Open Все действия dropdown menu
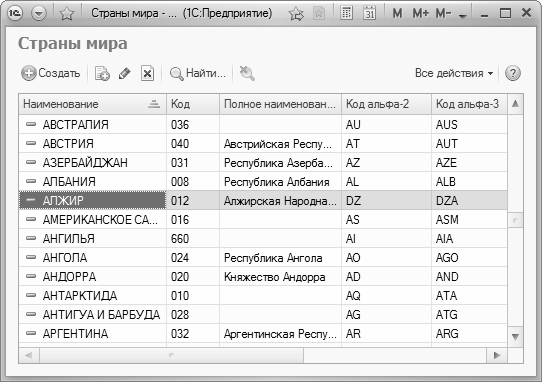The image size is (542, 382). coord(454,73)
